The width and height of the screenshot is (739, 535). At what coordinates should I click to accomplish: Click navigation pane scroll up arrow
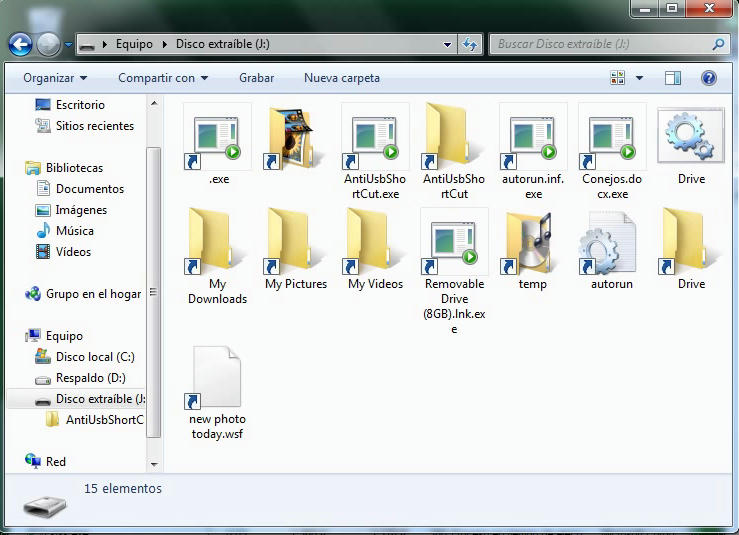(154, 103)
